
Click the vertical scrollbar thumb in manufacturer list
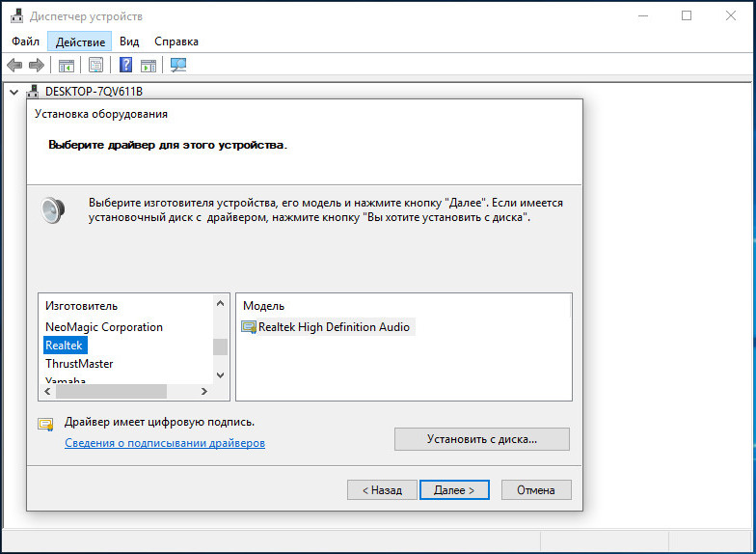220,347
